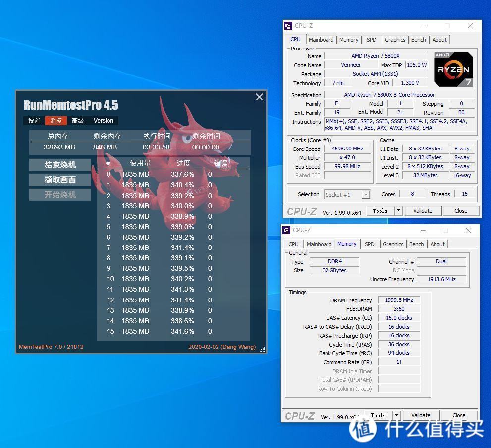Click the 撷取画面 screenshot button
Screen dimensions: 491x448
point(60,180)
